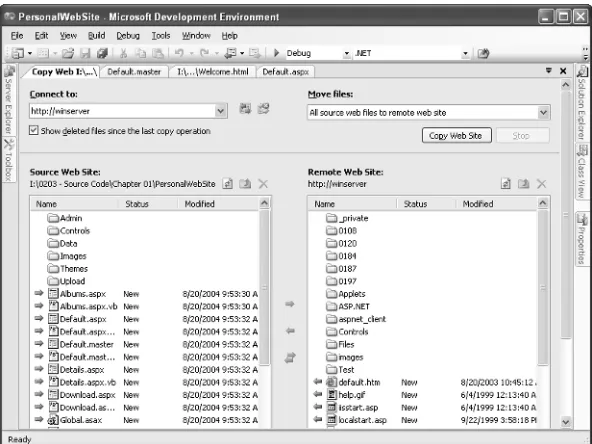Screen dimensions: 592x444
Task: Go up one folder in Source Web Site
Action: tap(245, 184)
